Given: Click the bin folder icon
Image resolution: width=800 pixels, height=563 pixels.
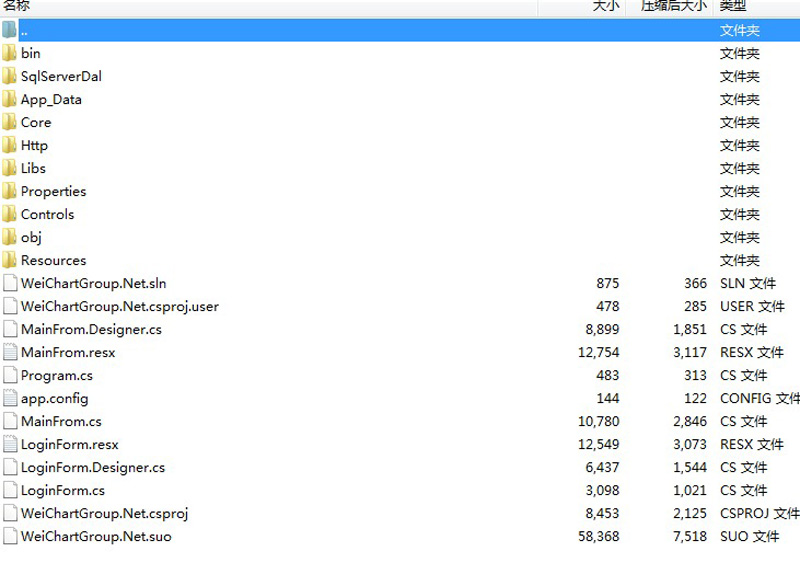Looking at the screenshot, I should tap(9, 53).
